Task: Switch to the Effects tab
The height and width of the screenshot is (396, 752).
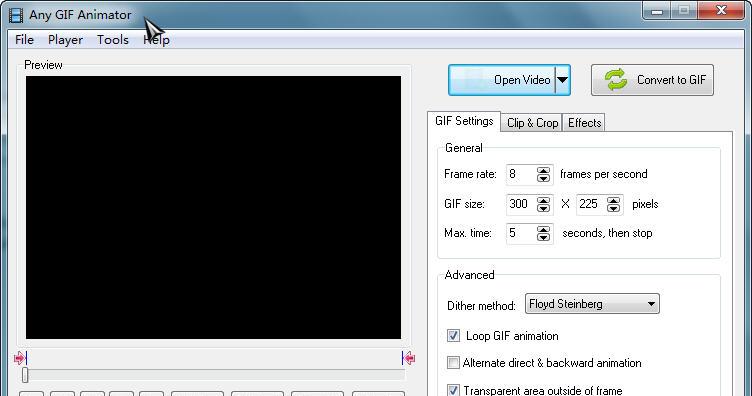Action: pyautogui.click(x=584, y=123)
